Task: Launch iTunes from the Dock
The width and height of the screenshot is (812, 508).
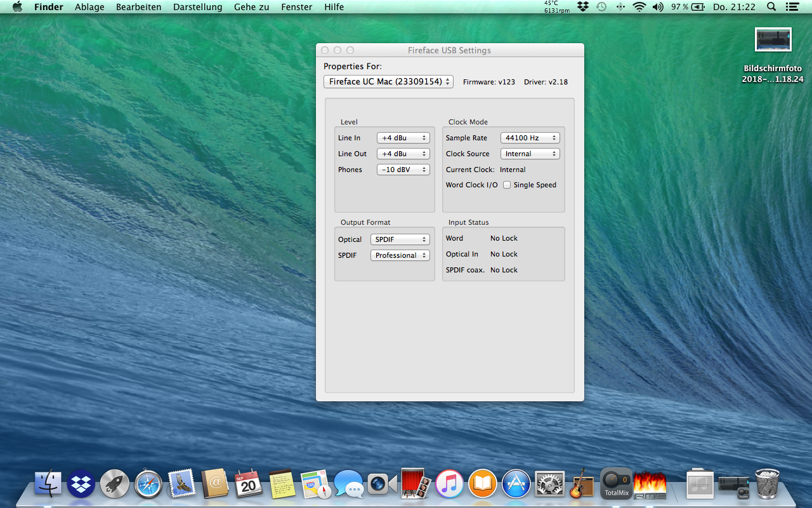Action: coord(449,484)
